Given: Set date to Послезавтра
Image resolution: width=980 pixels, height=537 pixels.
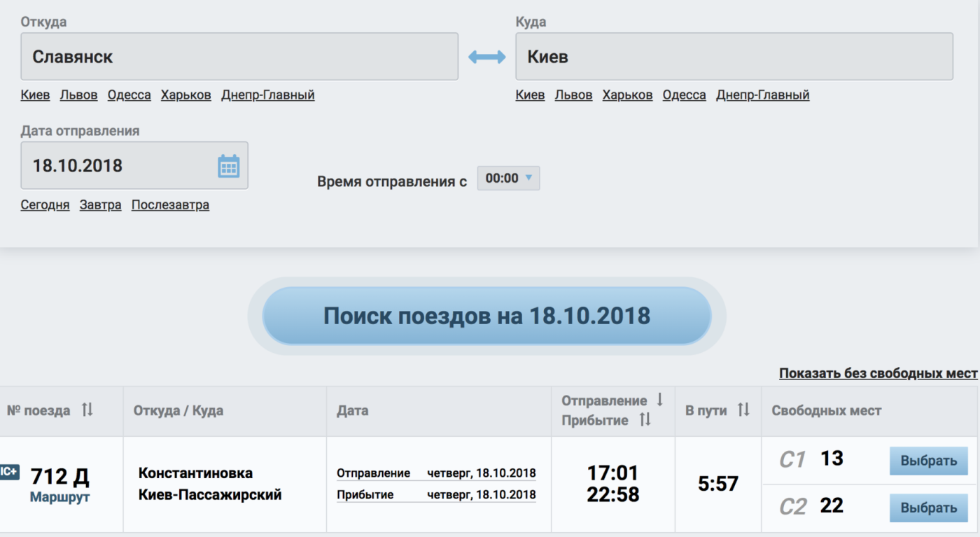Looking at the screenshot, I should click(171, 205).
